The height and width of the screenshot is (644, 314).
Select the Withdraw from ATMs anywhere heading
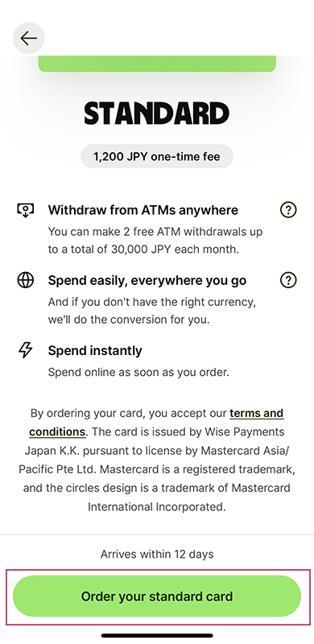point(143,210)
